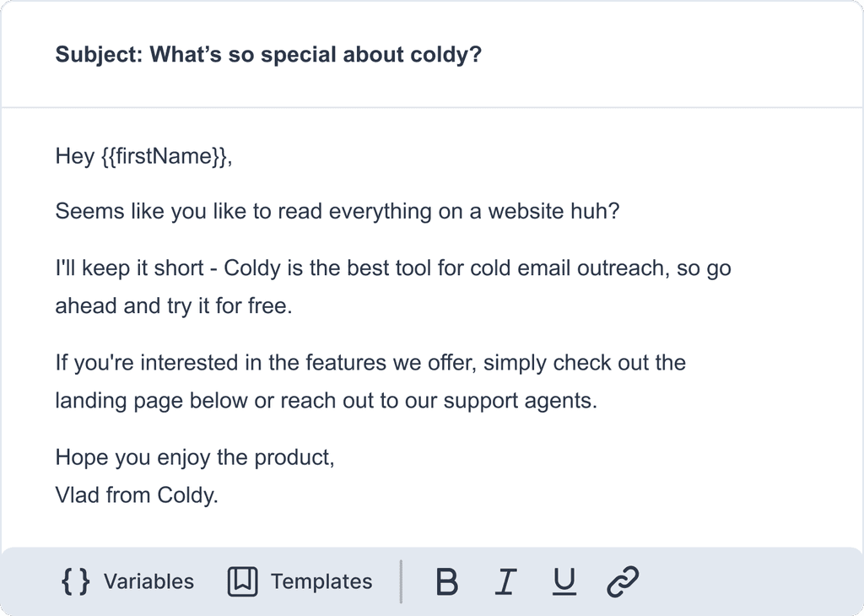
Task: Apply italic formatting
Action: click(x=505, y=581)
